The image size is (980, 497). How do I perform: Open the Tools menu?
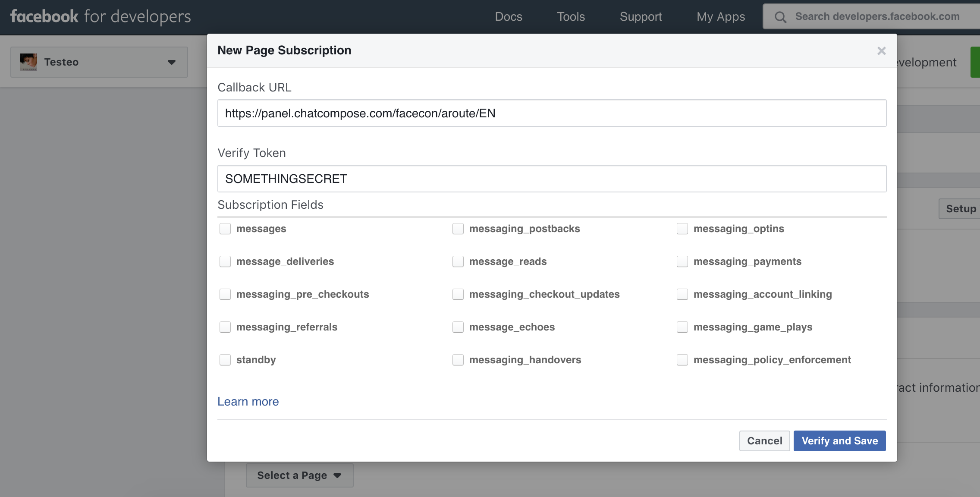tap(571, 17)
